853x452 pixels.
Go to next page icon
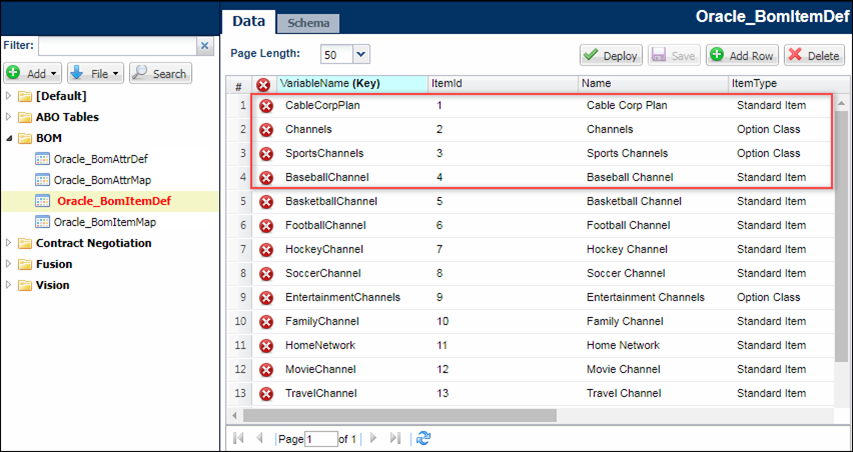click(x=373, y=438)
